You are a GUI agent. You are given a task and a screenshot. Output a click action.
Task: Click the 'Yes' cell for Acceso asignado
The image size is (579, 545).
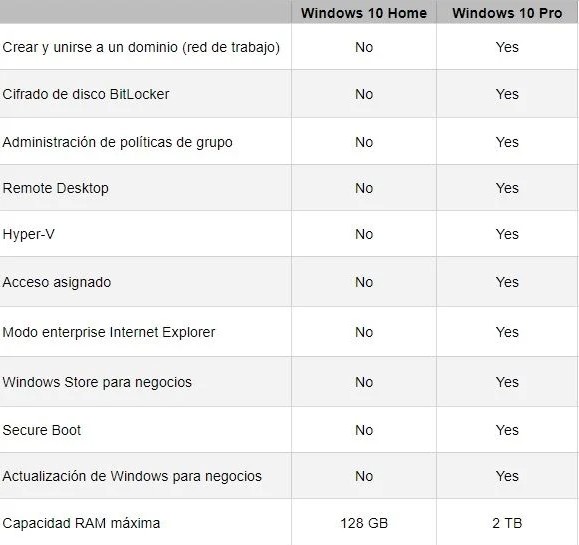coord(507,282)
